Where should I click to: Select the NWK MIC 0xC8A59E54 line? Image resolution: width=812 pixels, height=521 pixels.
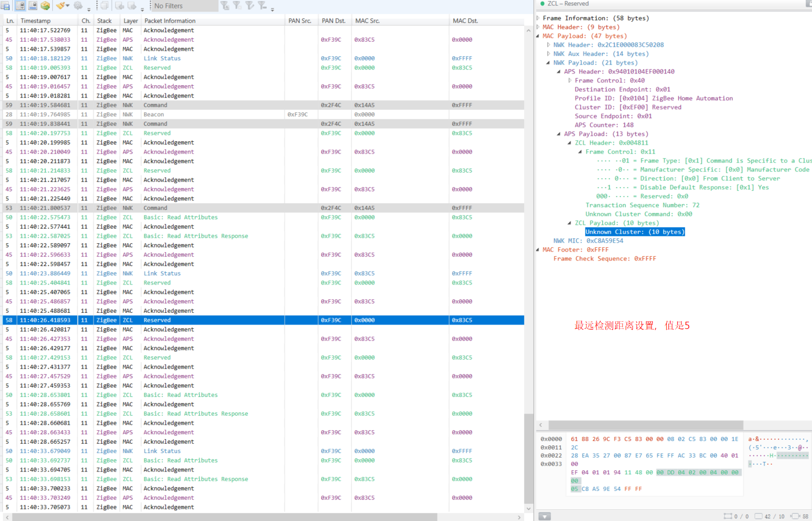click(588, 241)
